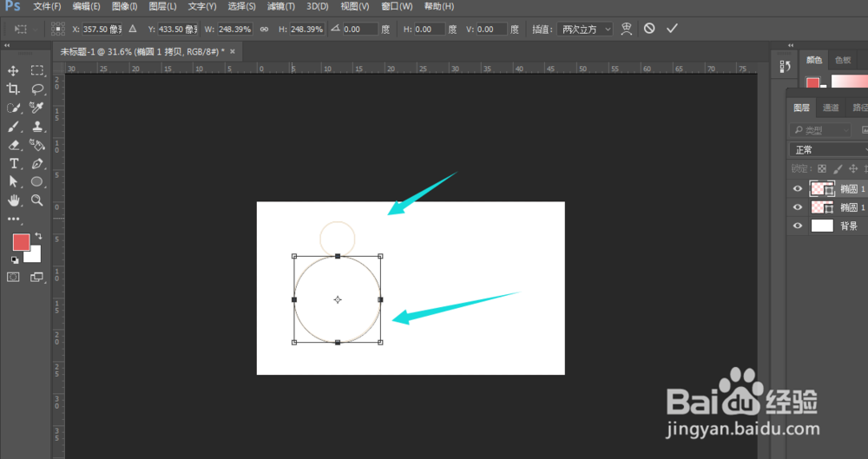Switch to the 通道 tab
The image size is (868, 459).
pos(831,108)
